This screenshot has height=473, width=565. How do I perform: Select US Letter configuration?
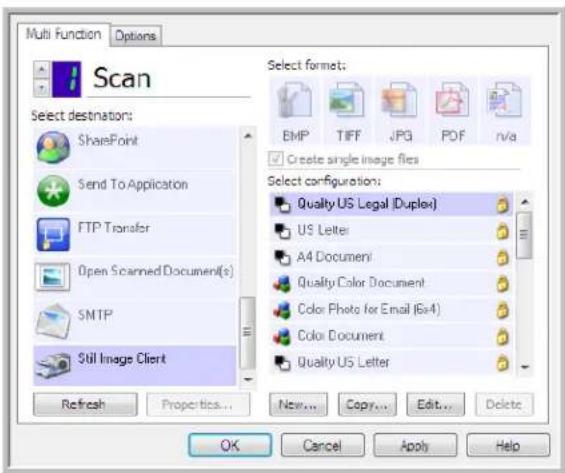(x=391, y=231)
